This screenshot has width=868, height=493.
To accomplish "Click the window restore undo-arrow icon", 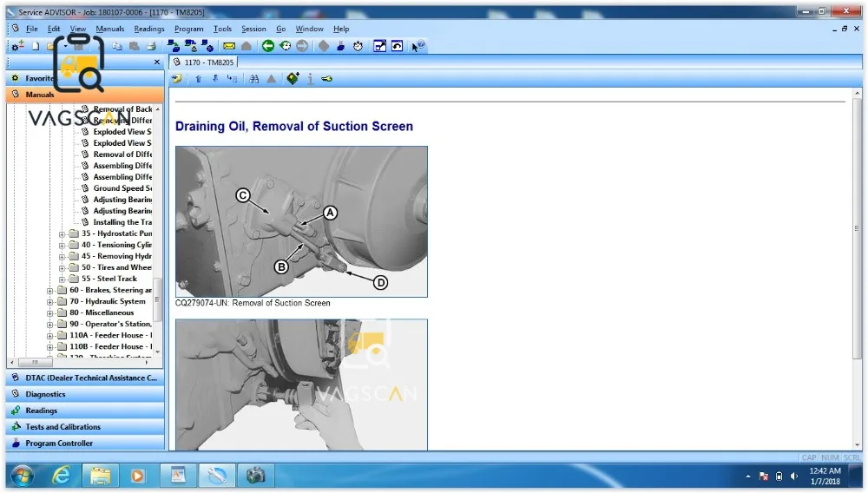I will coord(397,46).
